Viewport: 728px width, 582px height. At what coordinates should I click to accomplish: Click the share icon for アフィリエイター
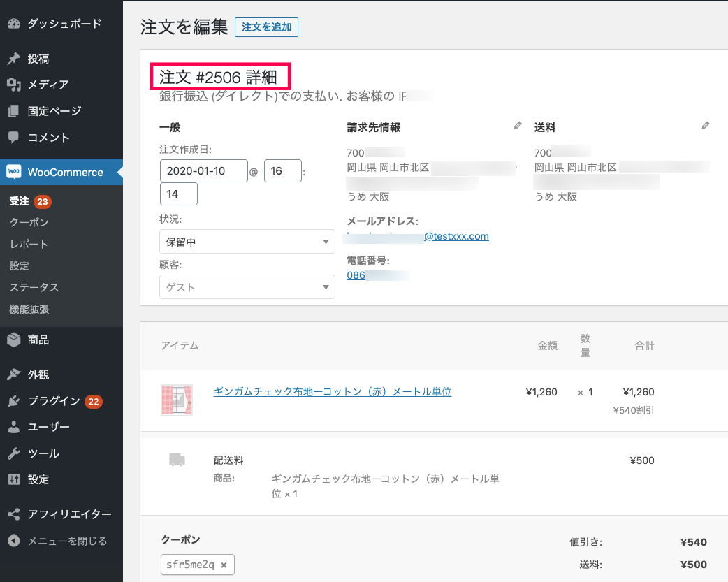click(14, 514)
